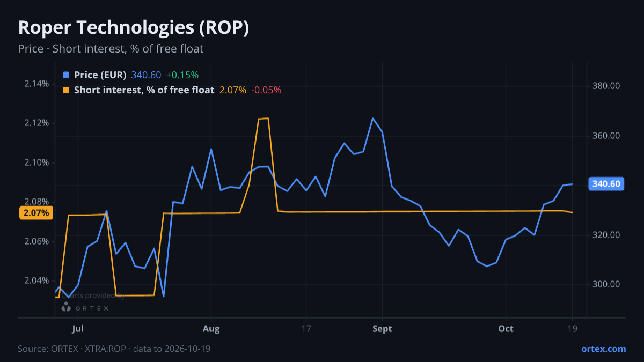Click the chart subtitle about free float

point(111,49)
